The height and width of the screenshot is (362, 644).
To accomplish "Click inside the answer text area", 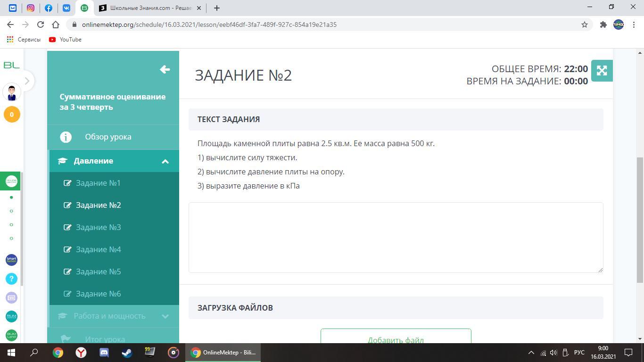I will tap(396, 238).
